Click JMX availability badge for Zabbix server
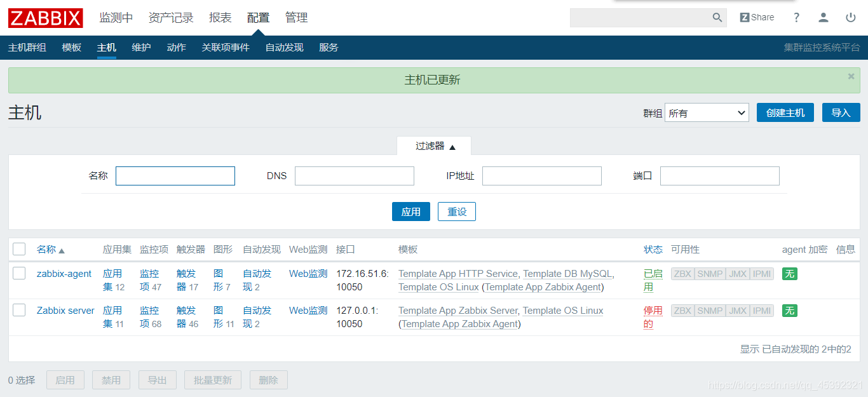This screenshot has height=397, width=868. click(738, 311)
